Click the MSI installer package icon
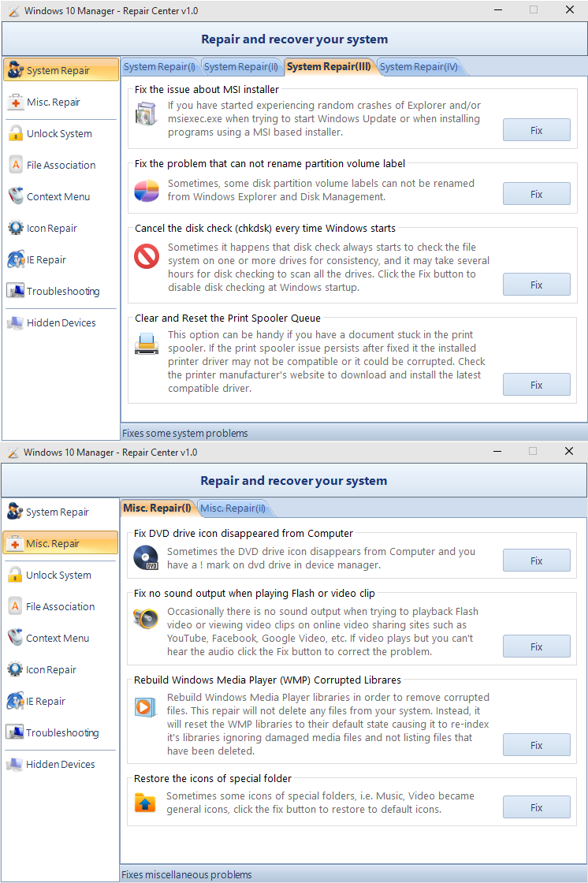588x883 pixels. [147, 114]
